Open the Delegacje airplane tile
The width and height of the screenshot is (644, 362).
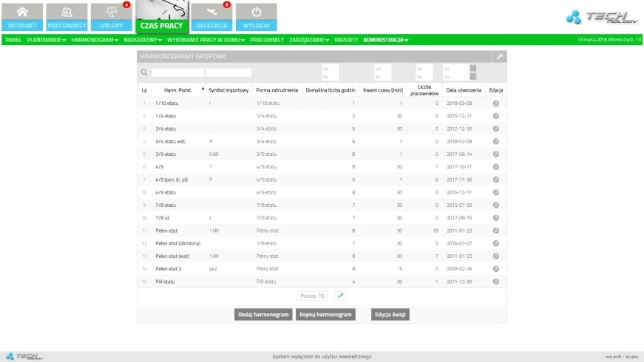(212, 16)
